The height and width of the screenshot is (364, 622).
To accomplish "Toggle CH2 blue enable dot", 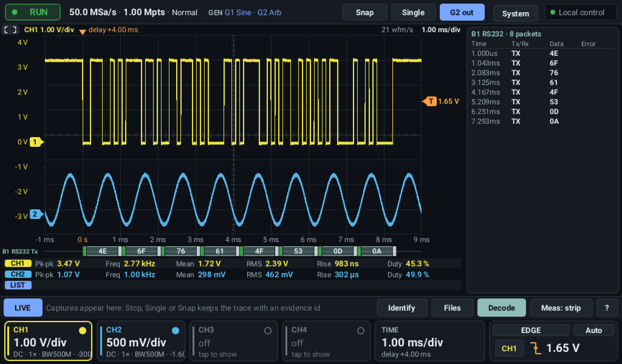I will [x=175, y=331].
